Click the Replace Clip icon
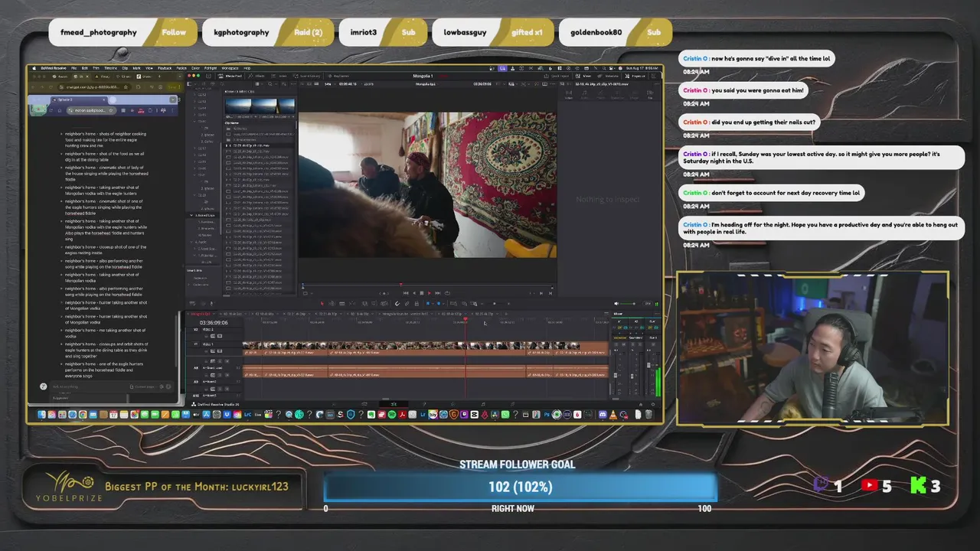This screenshot has width=980, height=551. (x=384, y=303)
